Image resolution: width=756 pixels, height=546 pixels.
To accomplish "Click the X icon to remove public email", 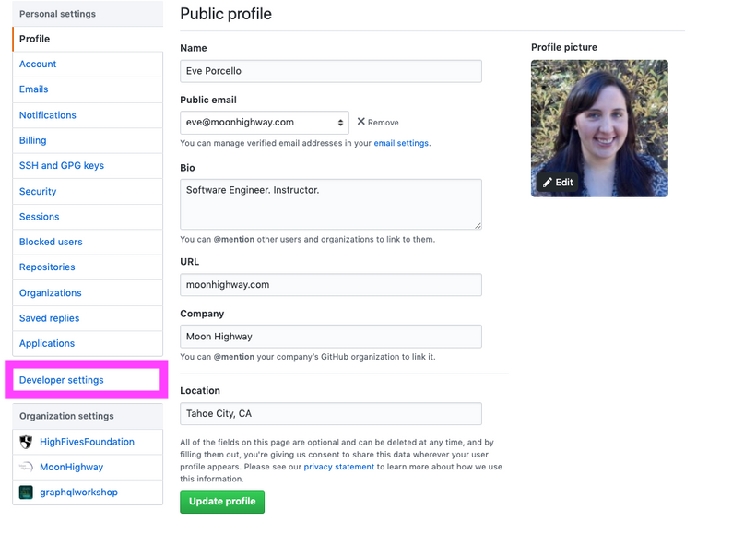I will (x=361, y=122).
